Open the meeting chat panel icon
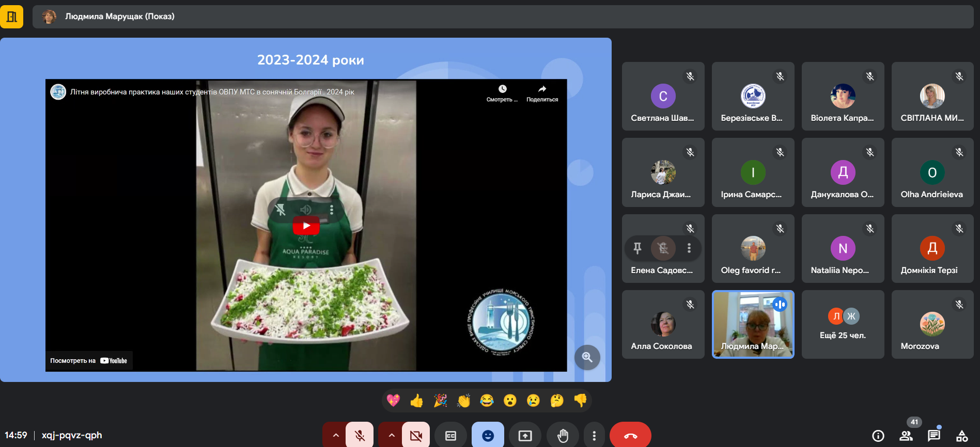980x447 pixels. pyautogui.click(x=934, y=436)
